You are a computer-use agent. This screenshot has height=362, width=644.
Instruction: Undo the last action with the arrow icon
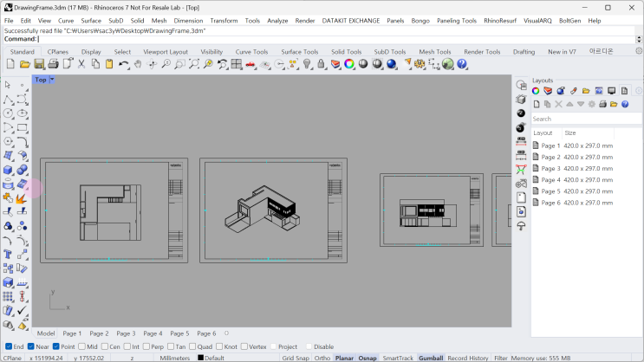click(x=123, y=64)
